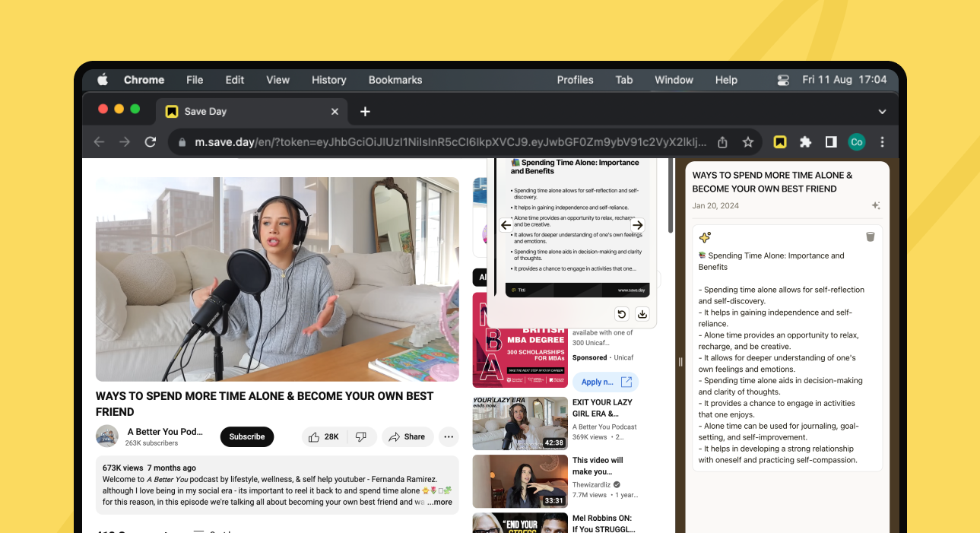
Task: Click the Apple logo menu
Action: coord(103,80)
